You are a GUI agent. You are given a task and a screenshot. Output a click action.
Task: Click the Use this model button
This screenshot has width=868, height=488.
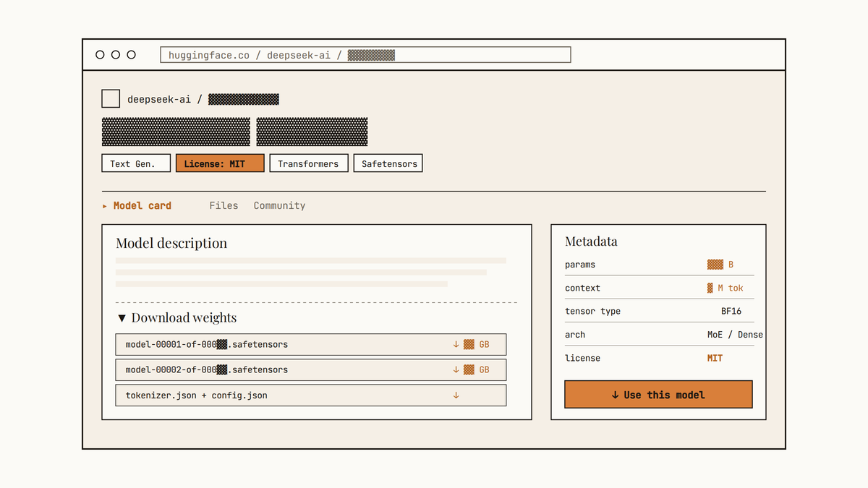(x=658, y=395)
